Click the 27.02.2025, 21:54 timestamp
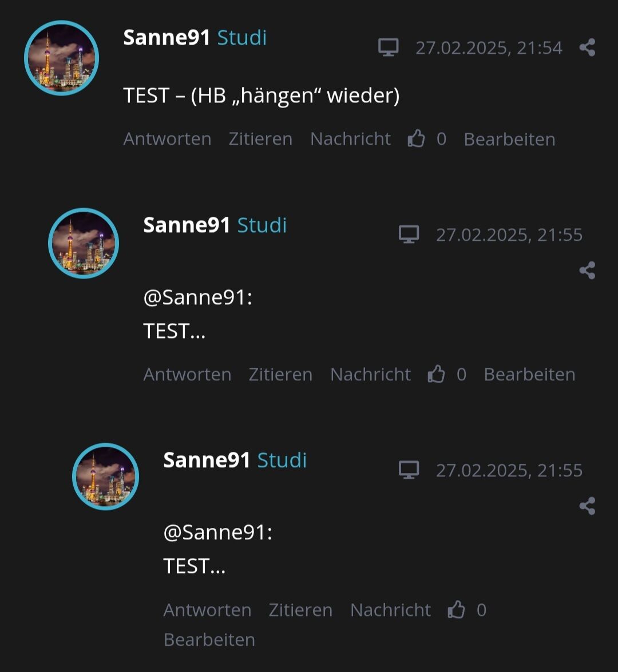This screenshot has width=618, height=672. (489, 48)
